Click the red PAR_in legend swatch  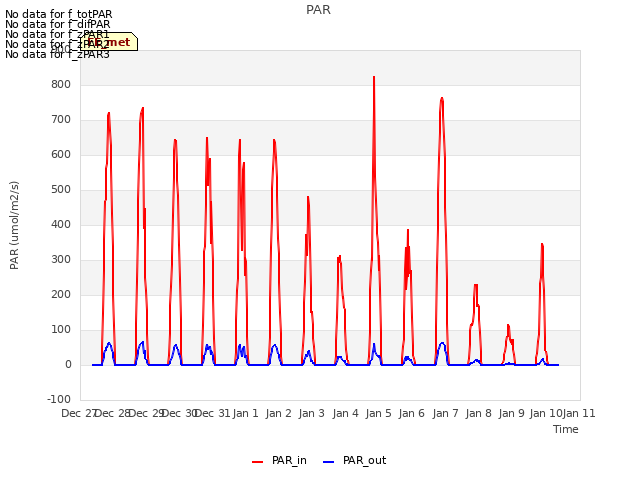coord(258,462)
